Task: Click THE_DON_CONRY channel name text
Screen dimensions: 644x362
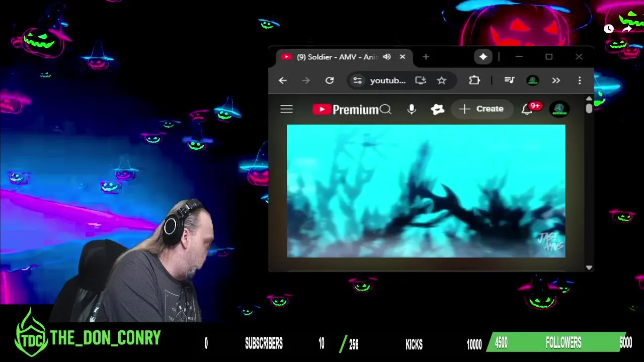Action: tap(105, 338)
